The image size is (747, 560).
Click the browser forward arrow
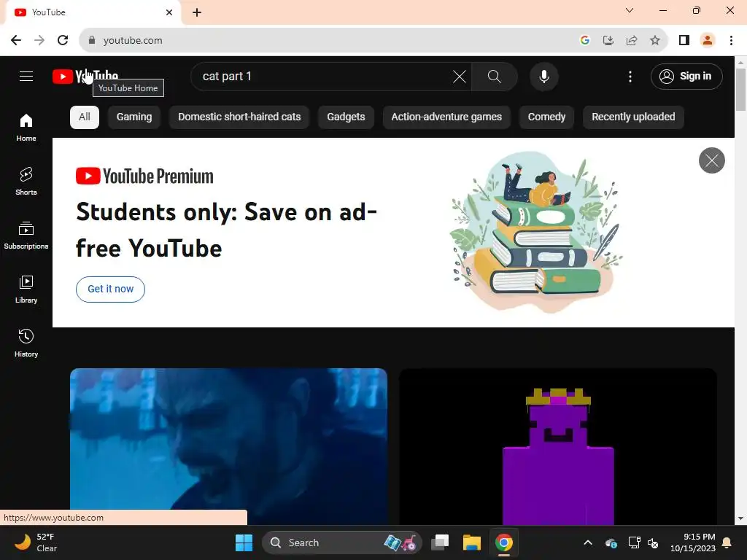click(x=39, y=41)
